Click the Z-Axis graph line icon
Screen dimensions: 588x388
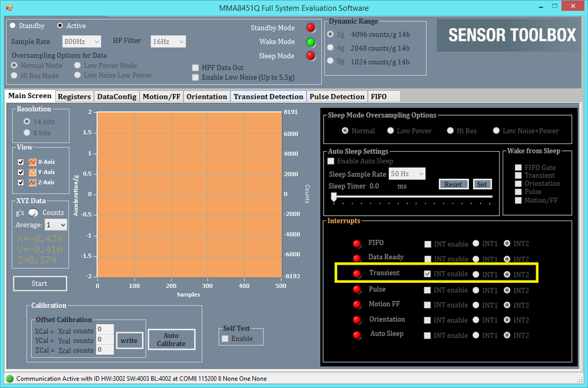32,182
